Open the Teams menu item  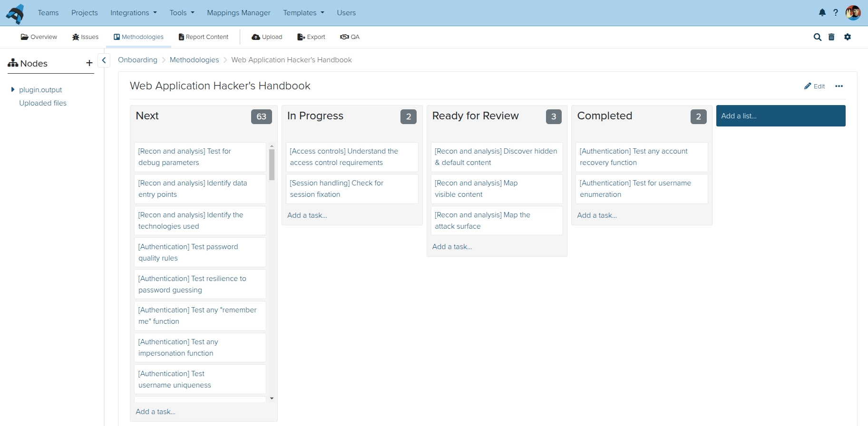click(x=49, y=13)
